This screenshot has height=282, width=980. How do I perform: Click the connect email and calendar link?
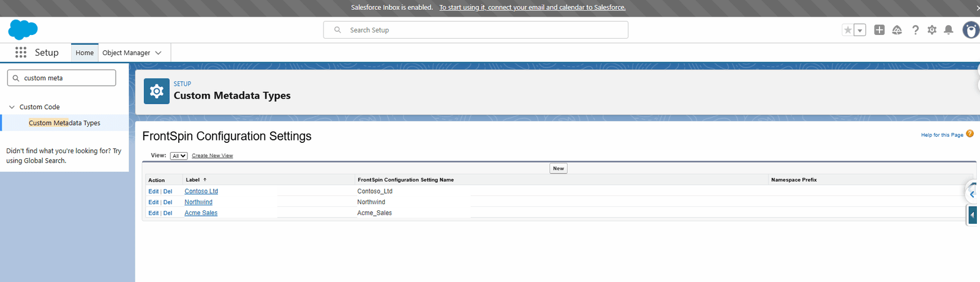pos(532,7)
